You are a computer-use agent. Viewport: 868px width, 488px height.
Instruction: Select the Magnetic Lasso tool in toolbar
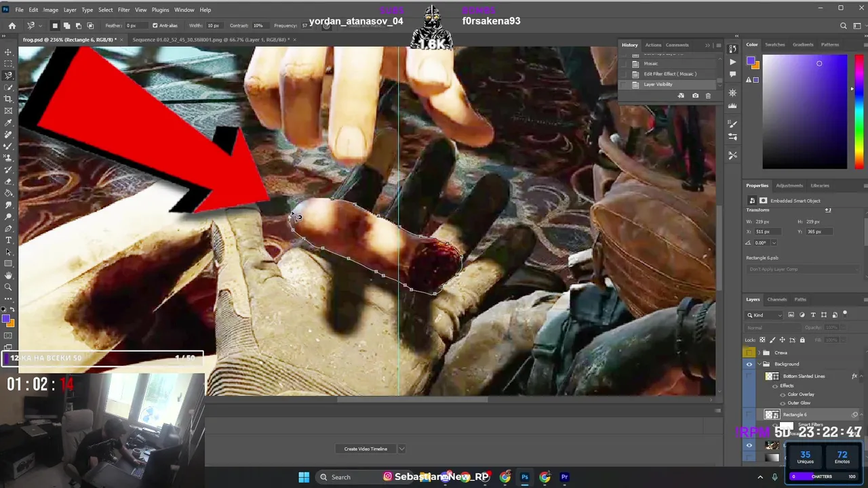8,75
